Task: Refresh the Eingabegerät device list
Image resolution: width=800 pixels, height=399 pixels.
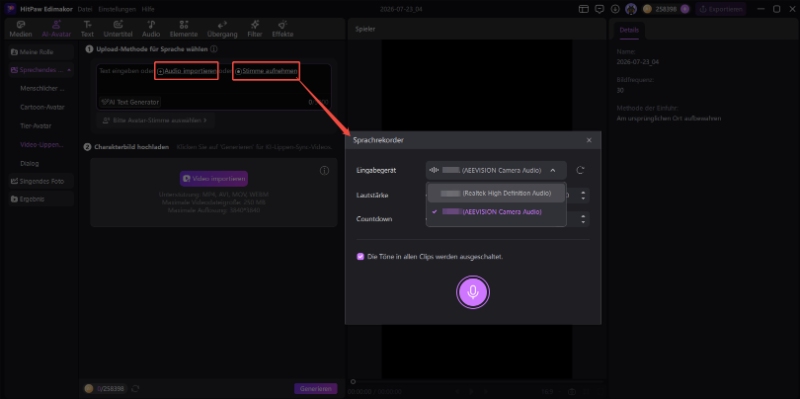Action: [580, 170]
